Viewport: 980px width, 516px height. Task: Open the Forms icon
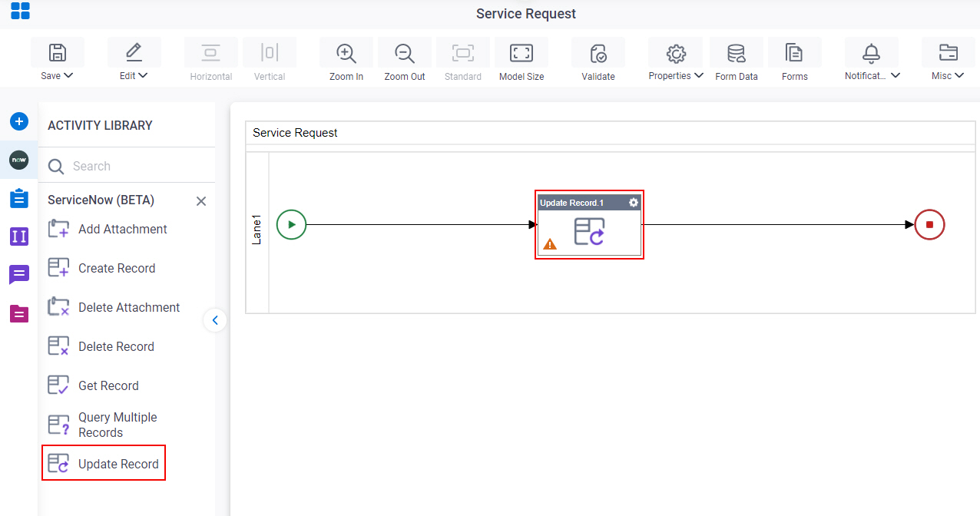(x=794, y=53)
